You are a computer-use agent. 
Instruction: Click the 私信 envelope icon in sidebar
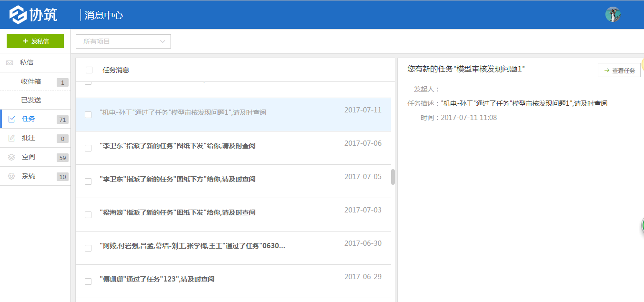click(x=9, y=62)
